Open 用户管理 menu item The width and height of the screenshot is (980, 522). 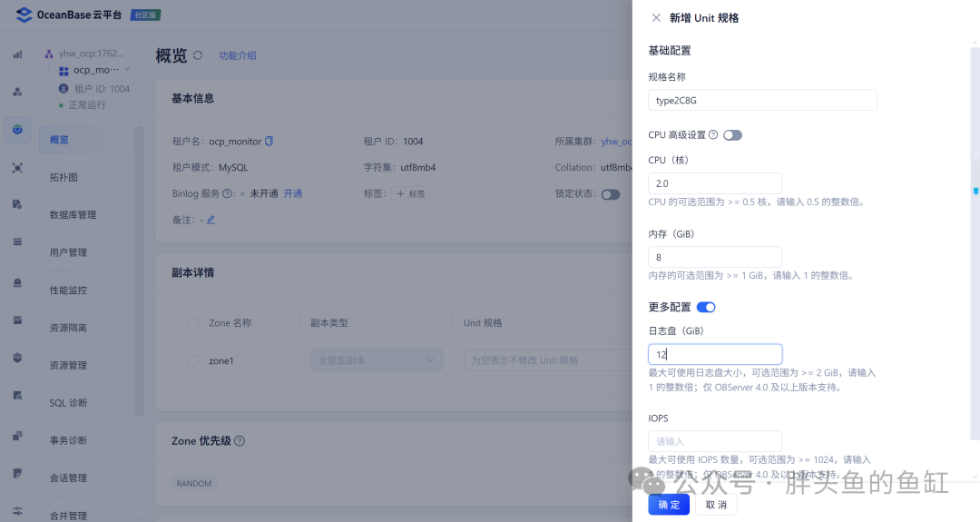(68, 252)
